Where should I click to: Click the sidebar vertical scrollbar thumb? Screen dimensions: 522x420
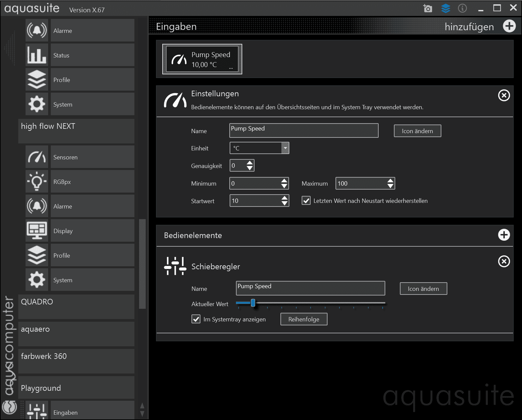pyautogui.click(x=142, y=264)
